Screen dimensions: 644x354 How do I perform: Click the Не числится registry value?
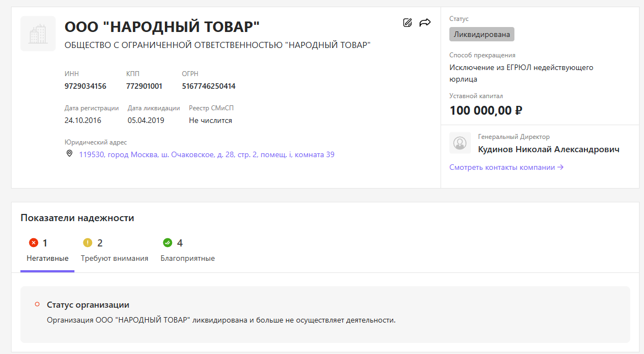pos(210,120)
